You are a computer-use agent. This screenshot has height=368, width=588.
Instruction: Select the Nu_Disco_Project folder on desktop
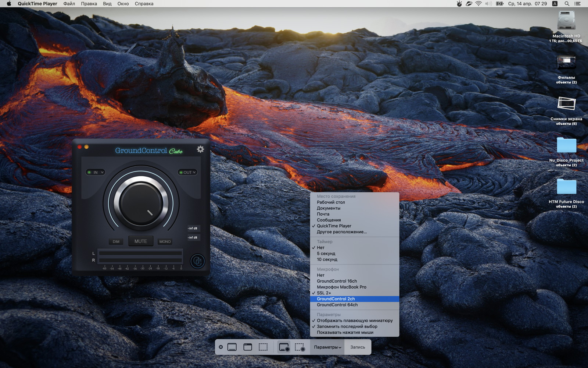point(566,145)
